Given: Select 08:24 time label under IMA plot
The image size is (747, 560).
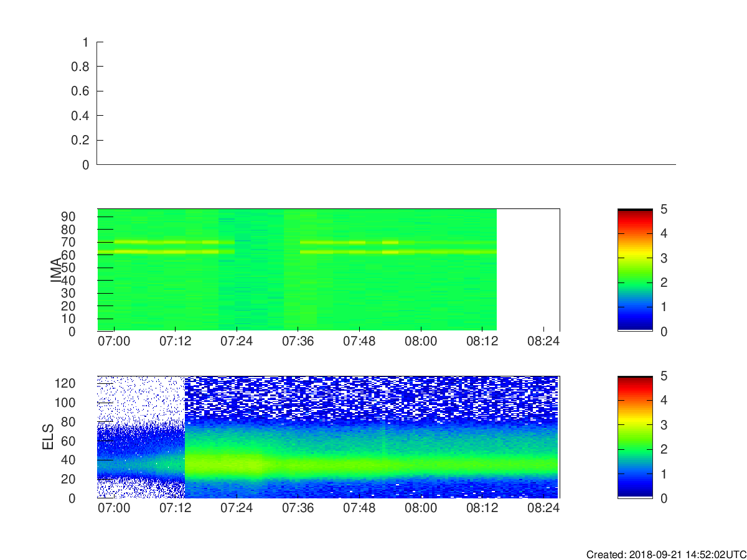Looking at the screenshot, I should pyautogui.click(x=543, y=342).
